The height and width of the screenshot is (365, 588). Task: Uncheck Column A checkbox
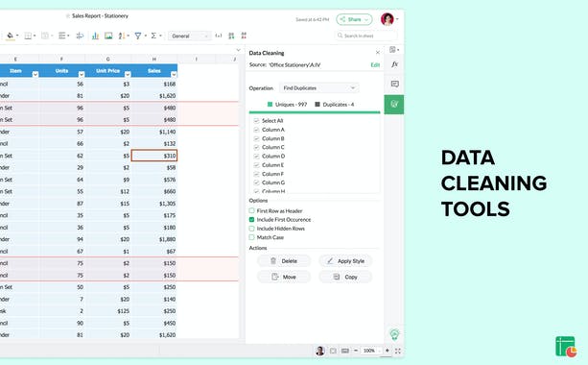coord(256,130)
